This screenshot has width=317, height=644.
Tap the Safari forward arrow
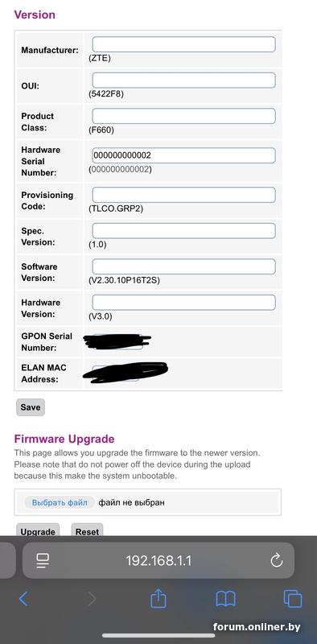pyautogui.click(x=92, y=599)
